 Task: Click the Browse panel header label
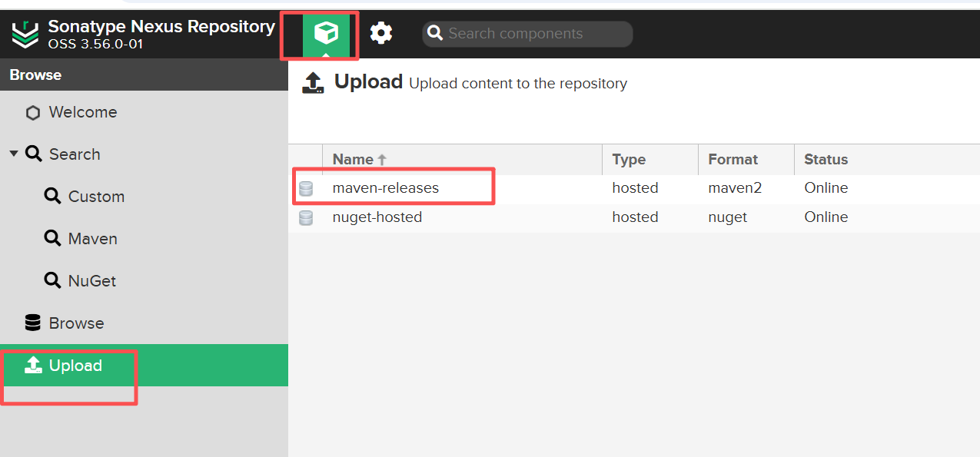[x=35, y=75]
